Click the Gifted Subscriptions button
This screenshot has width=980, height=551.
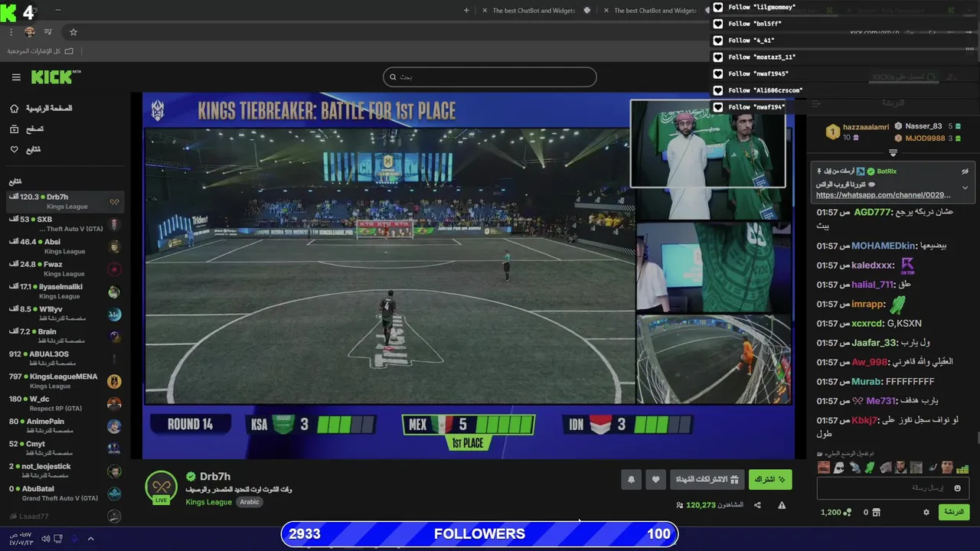pos(707,480)
